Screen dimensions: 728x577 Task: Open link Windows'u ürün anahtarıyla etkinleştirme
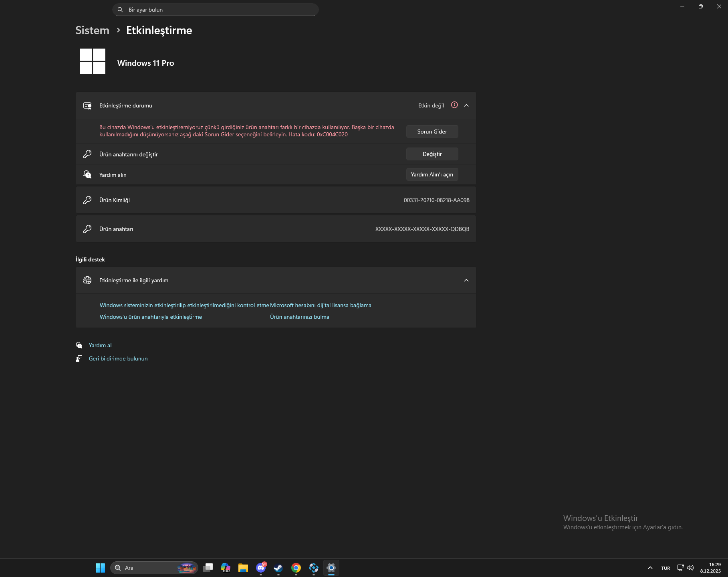point(151,317)
